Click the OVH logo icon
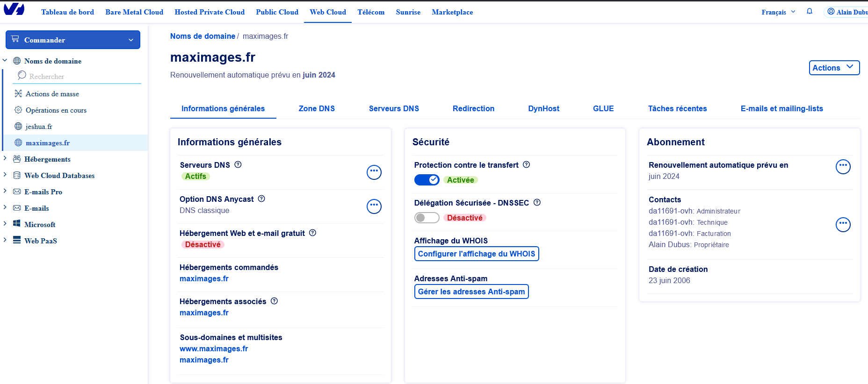 [x=14, y=9]
